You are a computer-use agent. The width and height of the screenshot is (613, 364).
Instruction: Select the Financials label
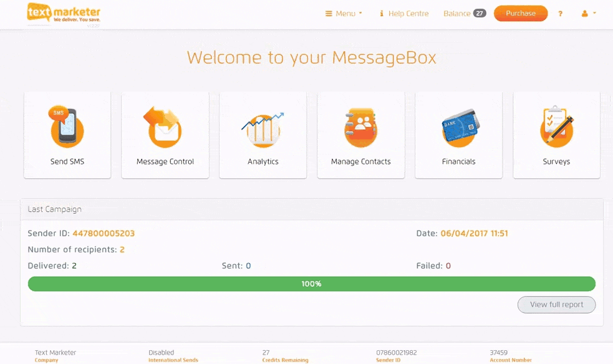tap(458, 161)
